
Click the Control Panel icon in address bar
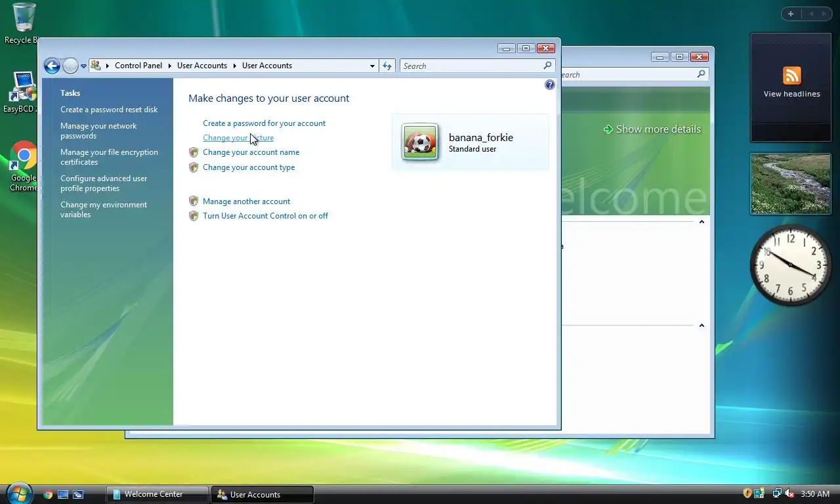(96, 66)
